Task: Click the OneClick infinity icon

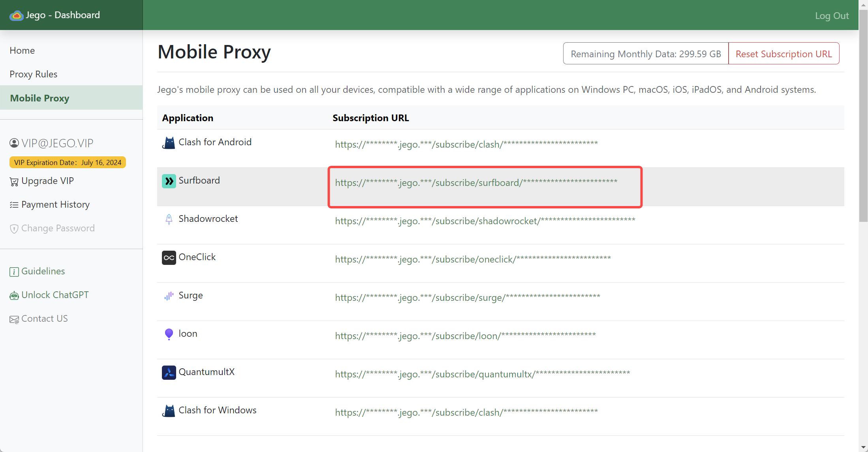Action: pos(169,257)
